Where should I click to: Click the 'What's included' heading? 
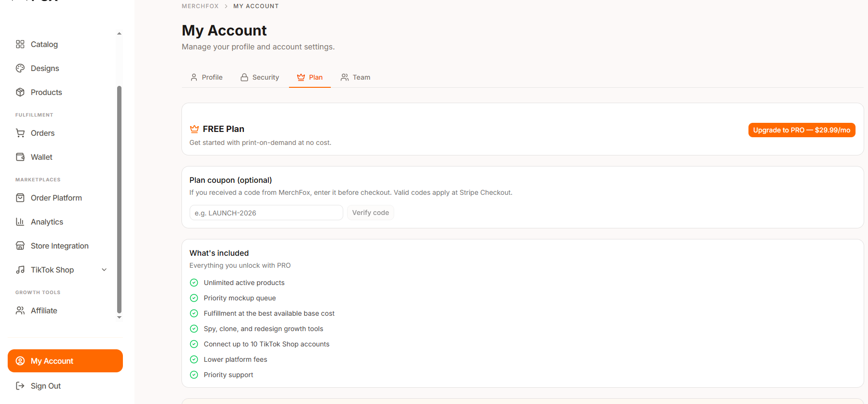tap(219, 253)
